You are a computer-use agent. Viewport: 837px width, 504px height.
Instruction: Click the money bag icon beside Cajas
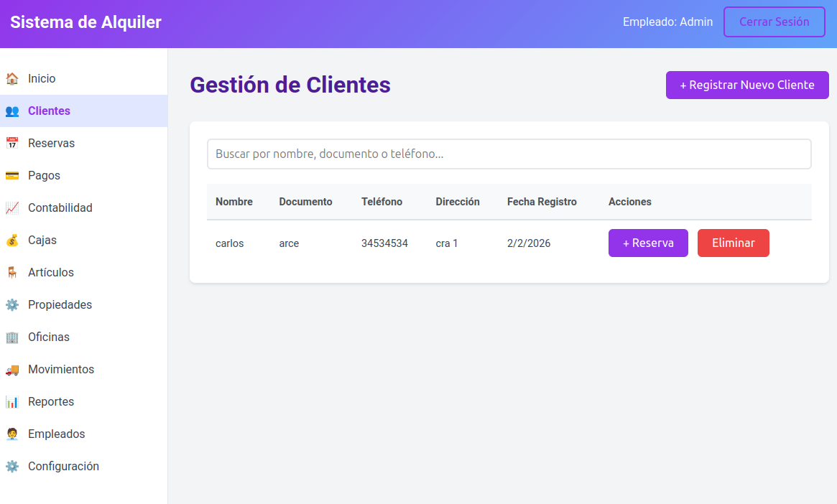[12, 241]
